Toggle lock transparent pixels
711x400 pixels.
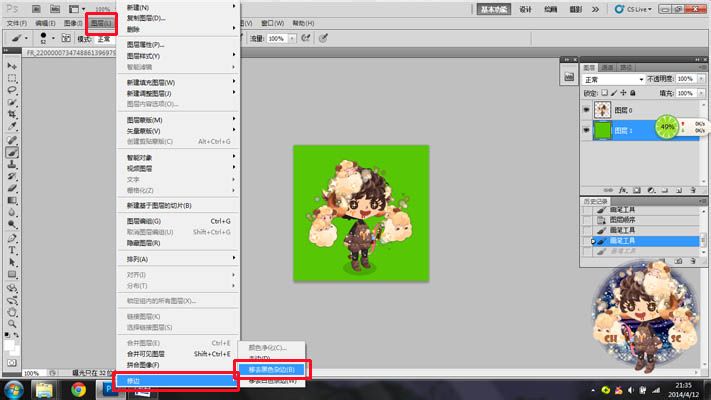click(x=604, y=93)
